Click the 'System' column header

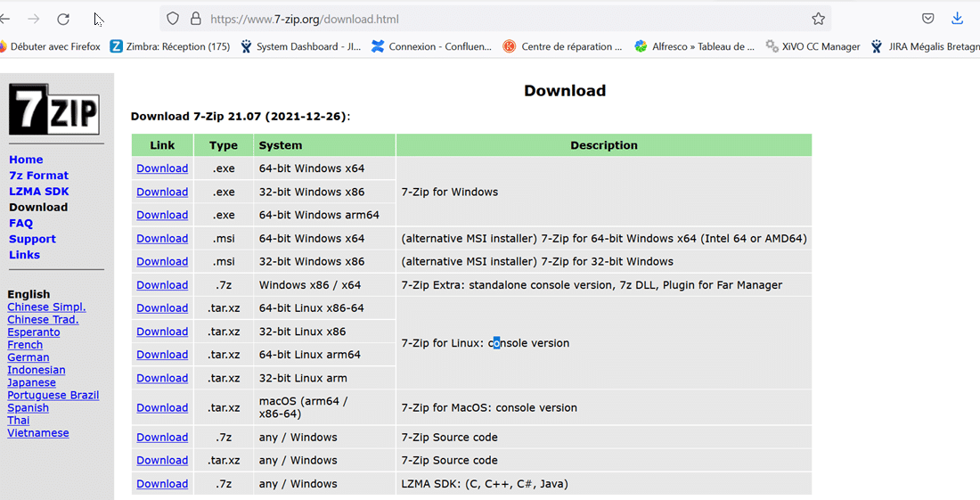click(x=324, y=145)
